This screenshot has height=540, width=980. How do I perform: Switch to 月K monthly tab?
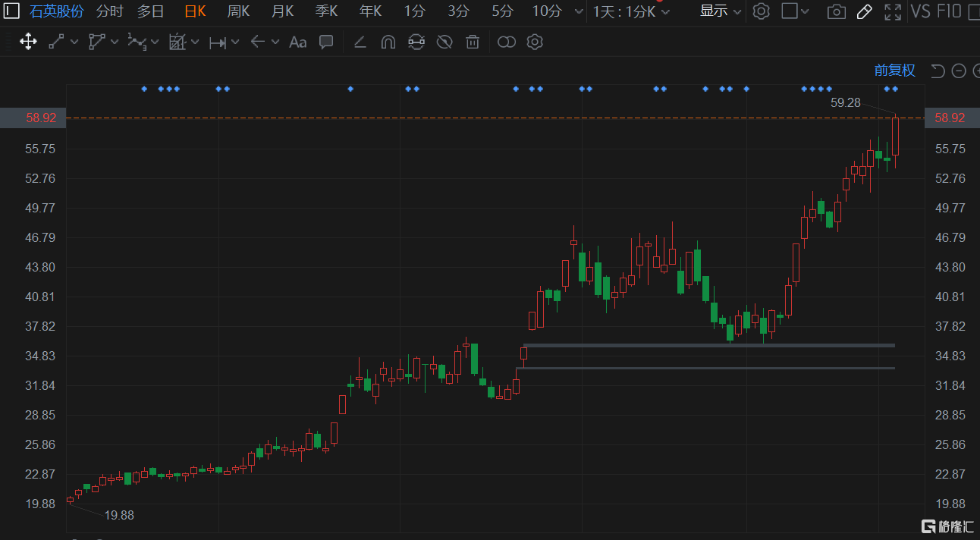click(x=282, y=11)
